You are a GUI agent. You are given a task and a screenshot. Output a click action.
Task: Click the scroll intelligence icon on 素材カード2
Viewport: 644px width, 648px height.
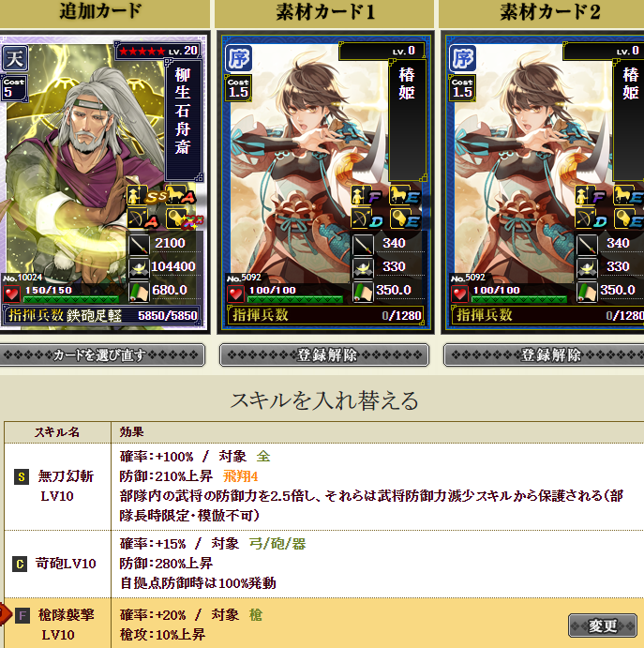click(x=587, y=292)
